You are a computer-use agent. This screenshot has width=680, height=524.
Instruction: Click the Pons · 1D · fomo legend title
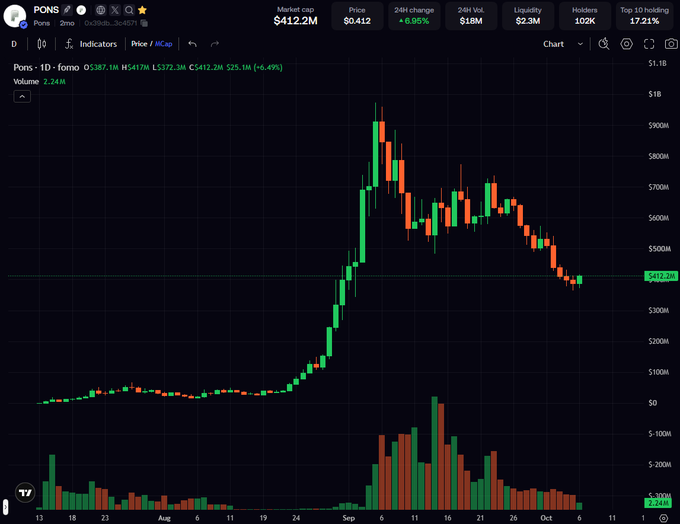pos(46,67)
